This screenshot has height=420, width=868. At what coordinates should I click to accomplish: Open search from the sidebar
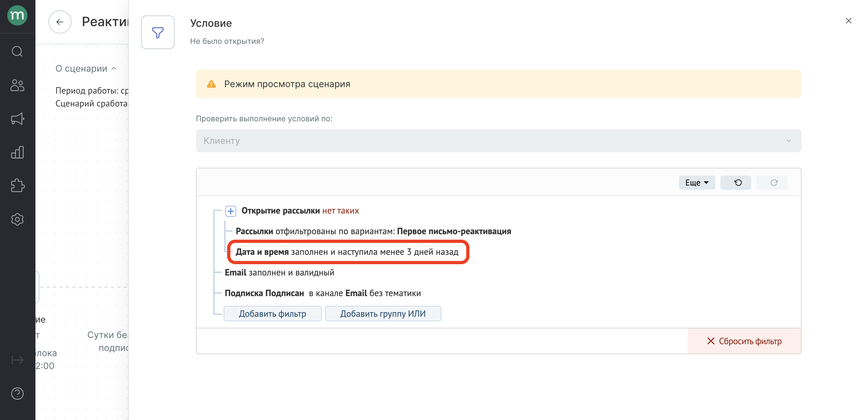pos(17,51)
